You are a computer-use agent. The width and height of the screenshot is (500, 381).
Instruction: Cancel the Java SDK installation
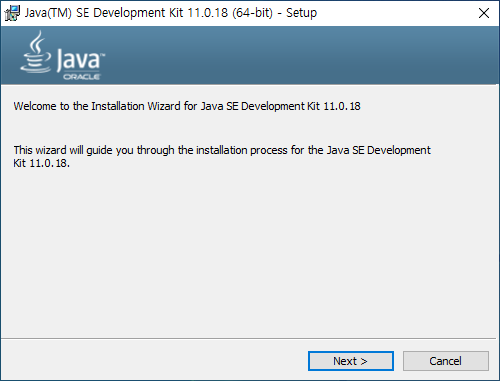446,361
